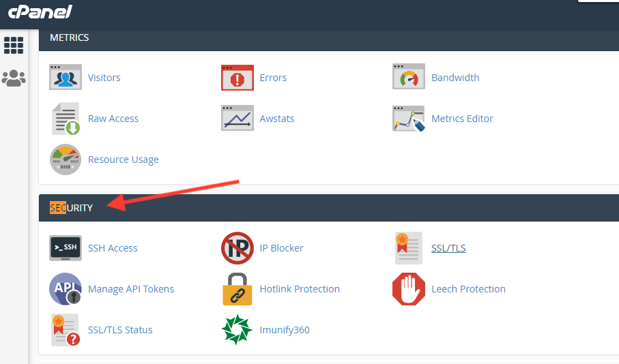Image resolution: width=619 pixels, height=364 pixels.
Task: Open the Leech Protection link
Action: point(468,289)
